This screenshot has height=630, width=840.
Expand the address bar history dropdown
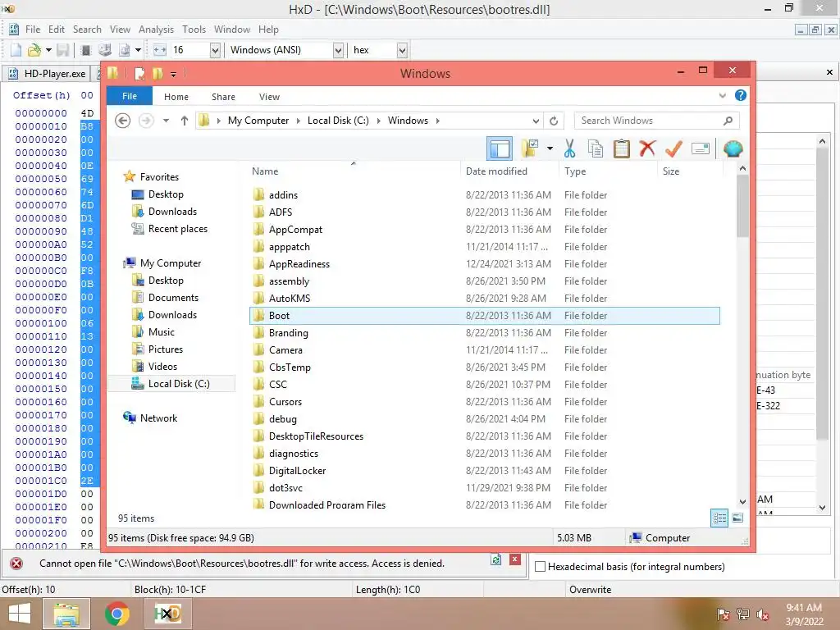[536, 121]
